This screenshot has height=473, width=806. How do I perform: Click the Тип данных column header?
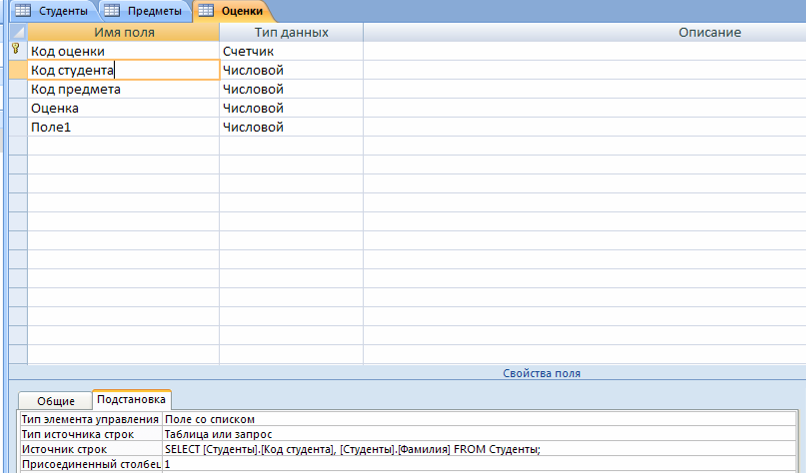click(291, 32)
